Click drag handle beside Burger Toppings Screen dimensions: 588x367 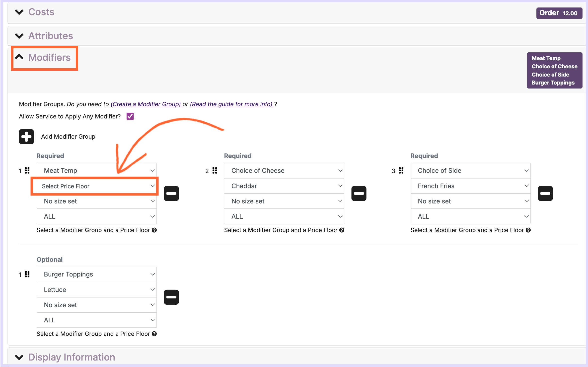27,274
